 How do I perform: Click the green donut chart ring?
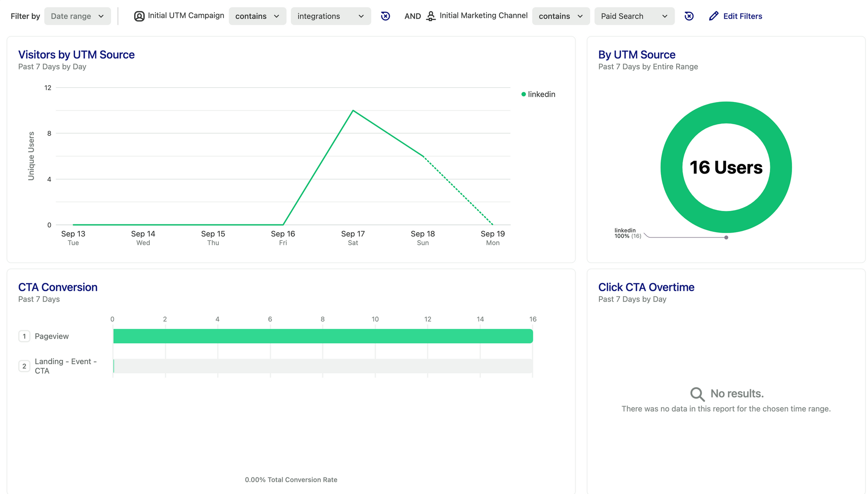click(x=671, y=167)
